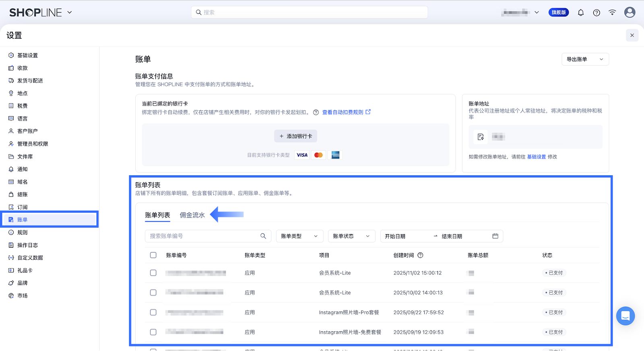This screenshot has width=644, height=351.
Task: Click the notification bell icon
Action: click(x=581, y=12)
